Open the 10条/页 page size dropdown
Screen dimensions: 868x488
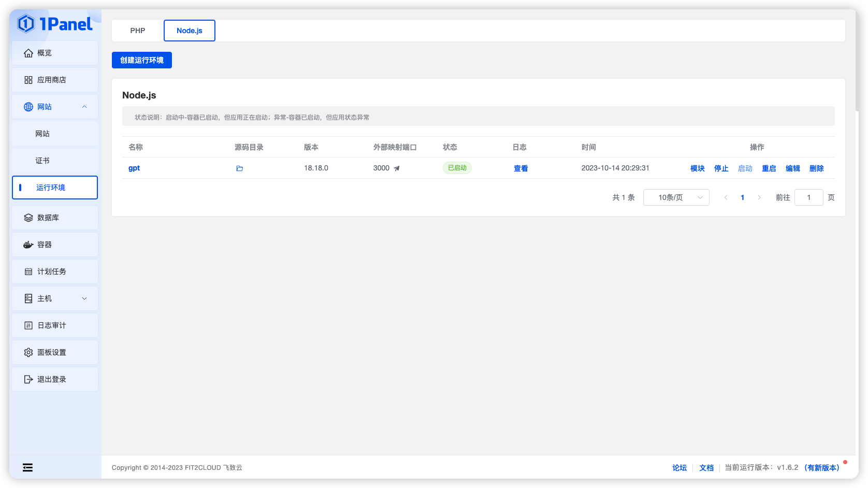[x=676, y=197]
